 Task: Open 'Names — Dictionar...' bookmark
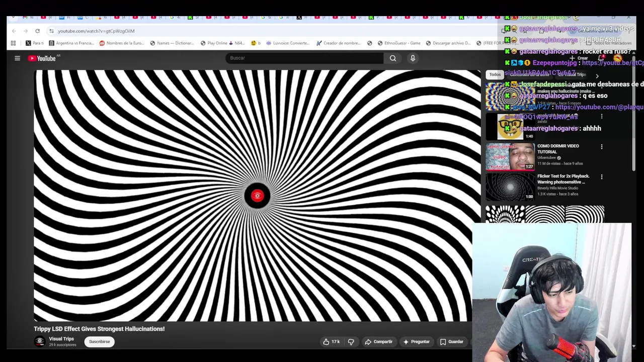(x=172, y=43)
